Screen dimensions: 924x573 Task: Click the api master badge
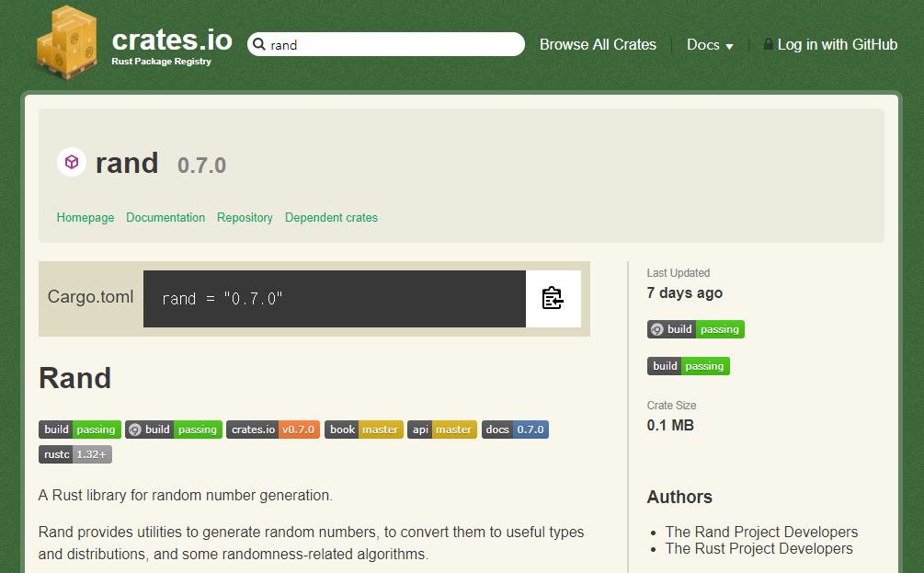[x=442, y=430]
